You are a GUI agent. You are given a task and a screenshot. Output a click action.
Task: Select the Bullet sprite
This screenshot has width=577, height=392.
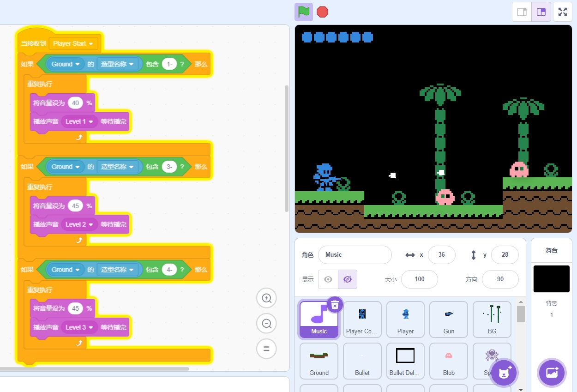pos(362,361)
